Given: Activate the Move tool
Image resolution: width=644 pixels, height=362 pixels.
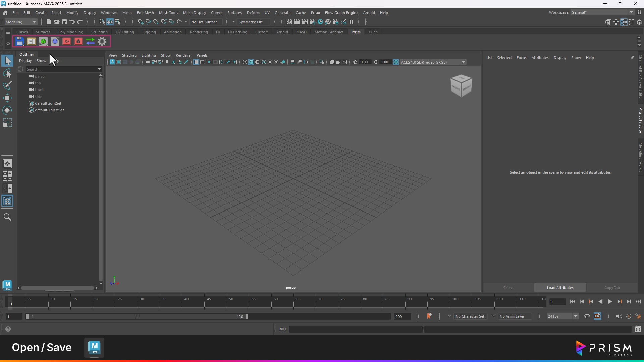Looking at the screenshot, I should point(7,98).
